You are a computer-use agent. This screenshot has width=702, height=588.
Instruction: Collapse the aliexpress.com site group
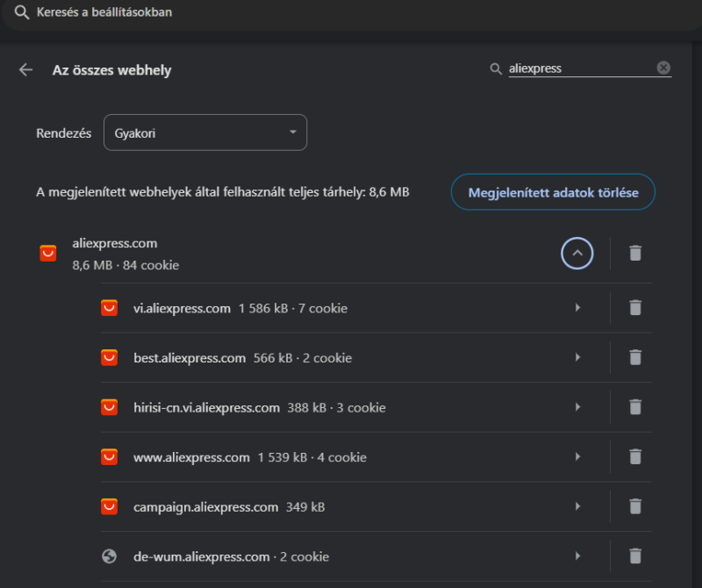click(x=577, y=254)
